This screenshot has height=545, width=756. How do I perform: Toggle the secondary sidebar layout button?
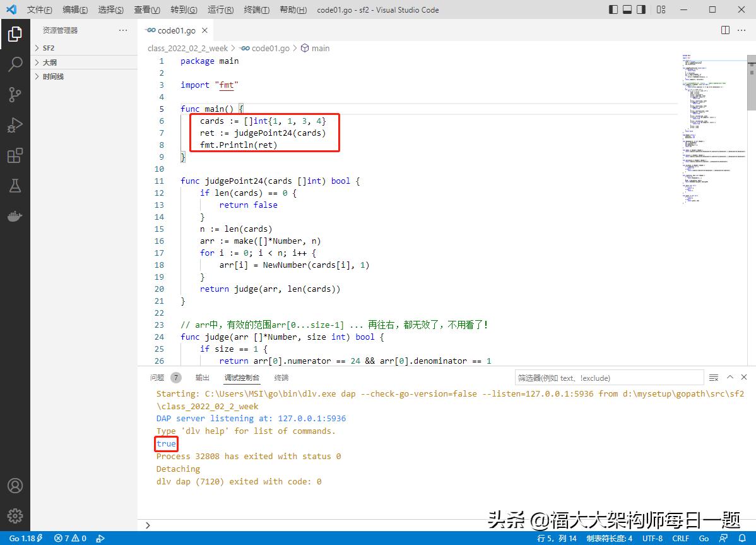click(x=641, y=9)
